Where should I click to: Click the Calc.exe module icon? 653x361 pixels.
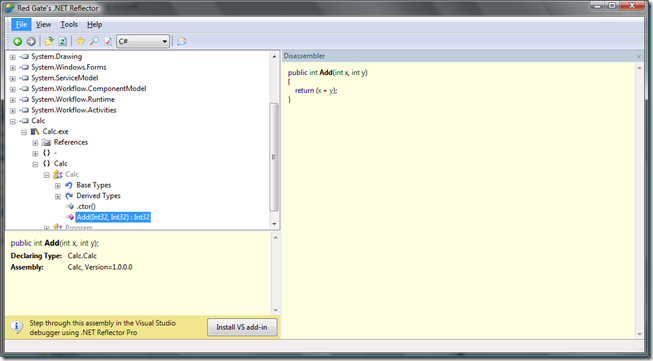click(x=35, y=132)
